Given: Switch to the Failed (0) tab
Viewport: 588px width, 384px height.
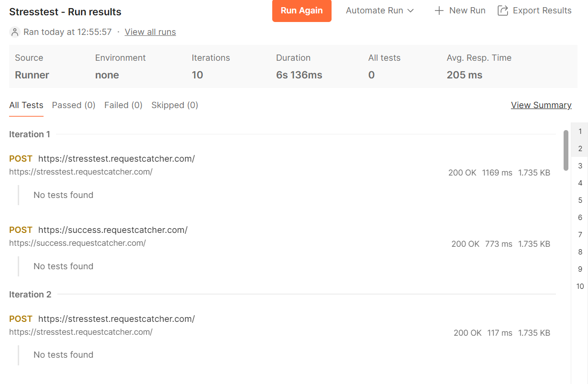Looking at the screenshot, I should point(123,105).
